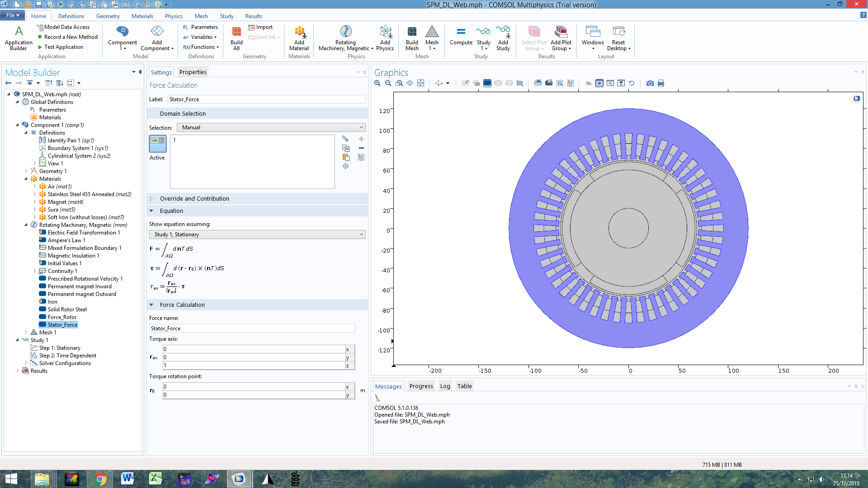868x488 pixels.
Task: Click the Build Mesh icon
Action: 412,38
